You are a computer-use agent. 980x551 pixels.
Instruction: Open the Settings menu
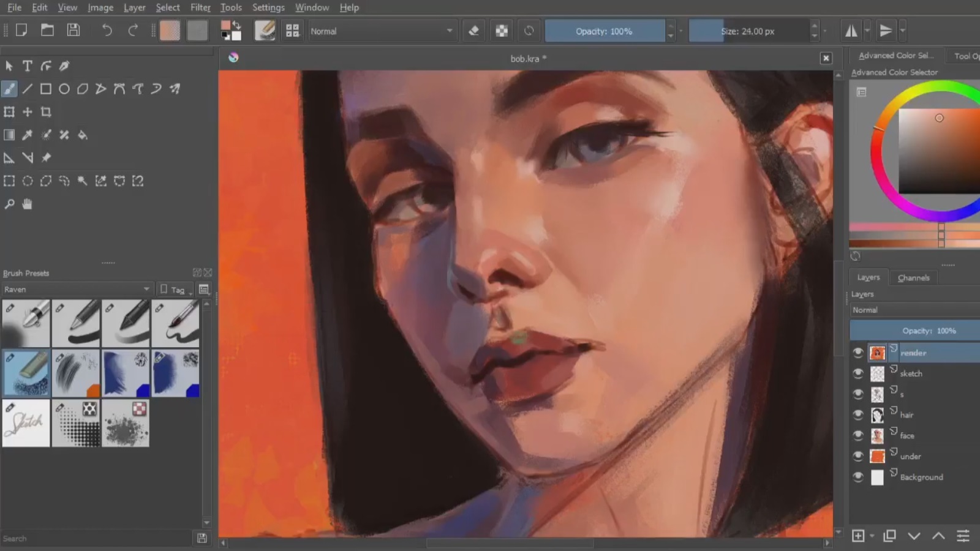pyautogui.click(x=268, y=7)
